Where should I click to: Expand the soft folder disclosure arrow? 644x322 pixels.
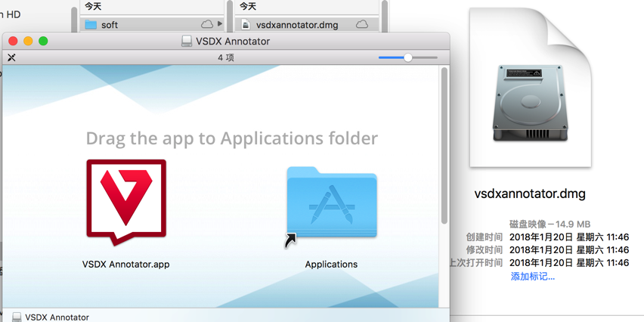[220, 24]
